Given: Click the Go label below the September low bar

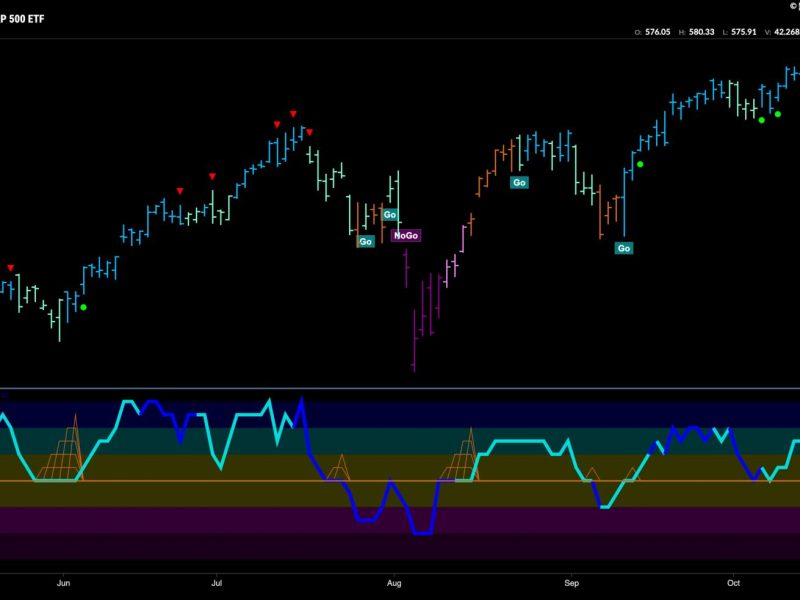Looking at the screenshot, I should tap(624, 248).
